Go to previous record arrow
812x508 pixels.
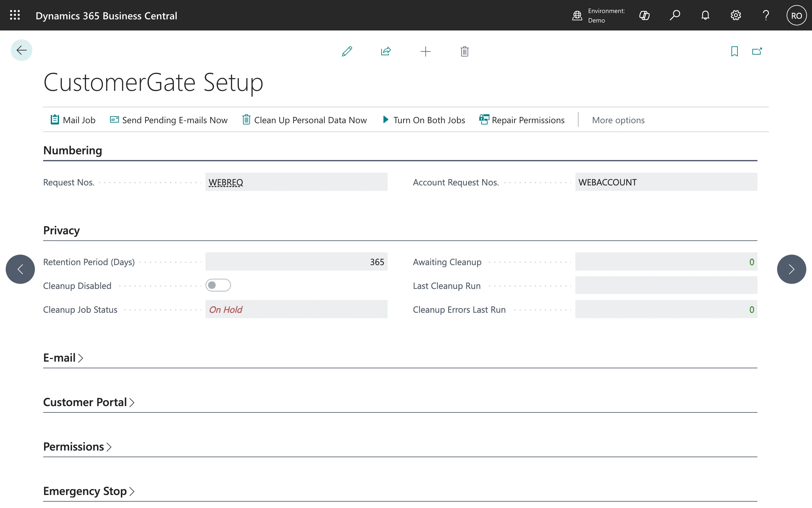20,269
